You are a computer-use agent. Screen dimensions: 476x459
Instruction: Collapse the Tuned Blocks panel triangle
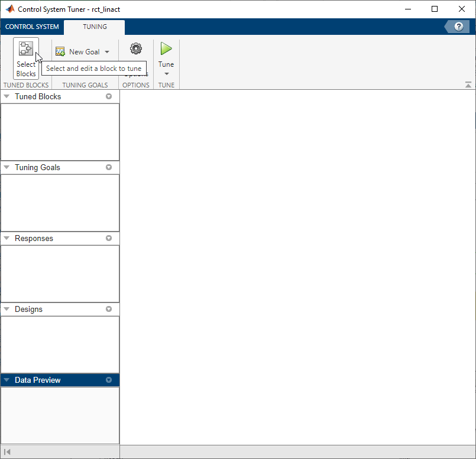(x=7, y=96)
